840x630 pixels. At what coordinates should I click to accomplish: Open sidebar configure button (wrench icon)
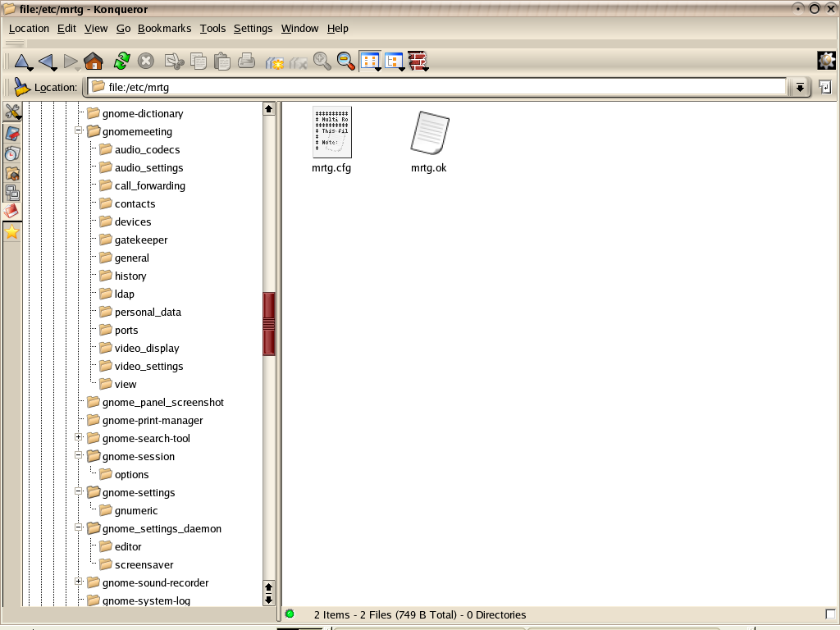tap(11, 112)
